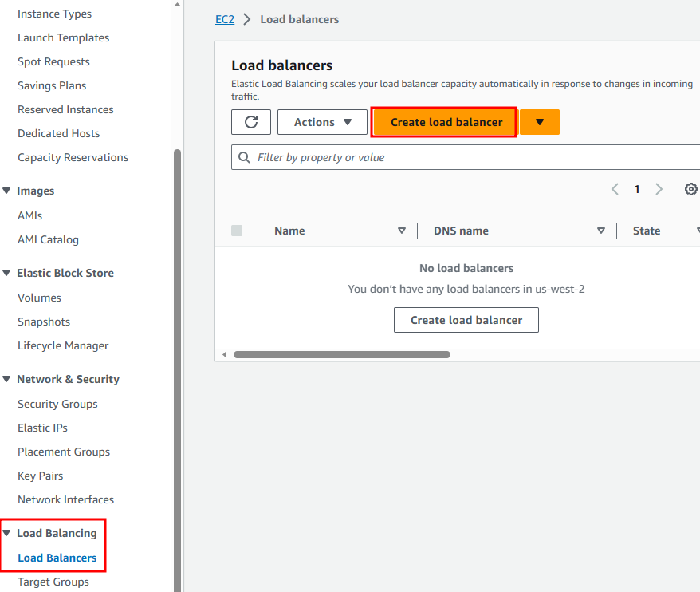
Task: Collapse the Network & Security section
Action: (6, 379)
